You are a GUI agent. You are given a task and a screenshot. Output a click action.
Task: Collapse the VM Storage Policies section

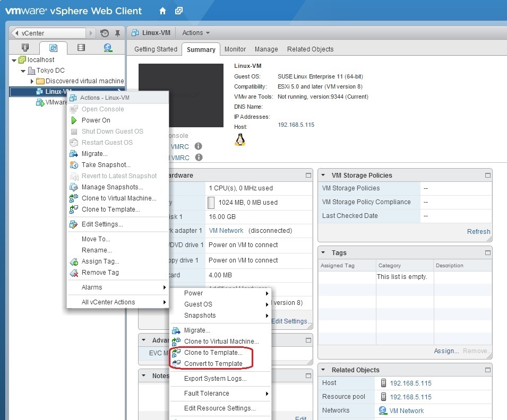[323, 175]
